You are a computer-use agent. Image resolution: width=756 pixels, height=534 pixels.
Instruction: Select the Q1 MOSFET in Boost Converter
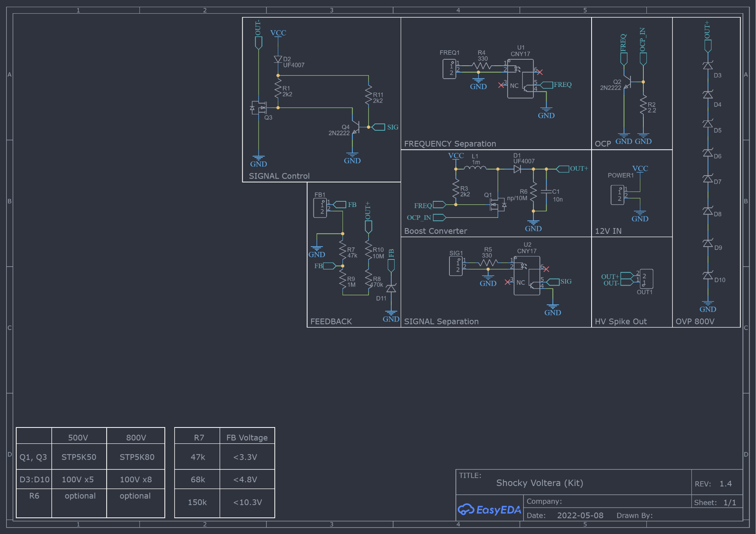(497, 205)
